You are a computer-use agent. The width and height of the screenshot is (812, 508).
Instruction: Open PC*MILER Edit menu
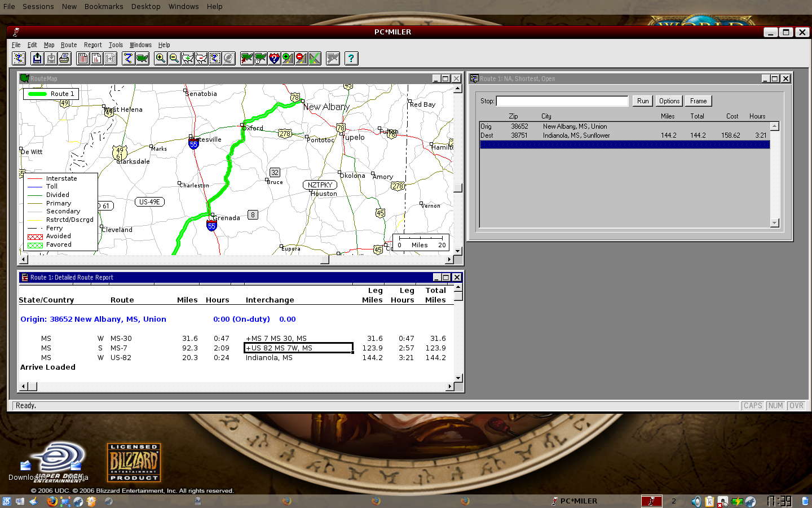[x=32, y=45]
